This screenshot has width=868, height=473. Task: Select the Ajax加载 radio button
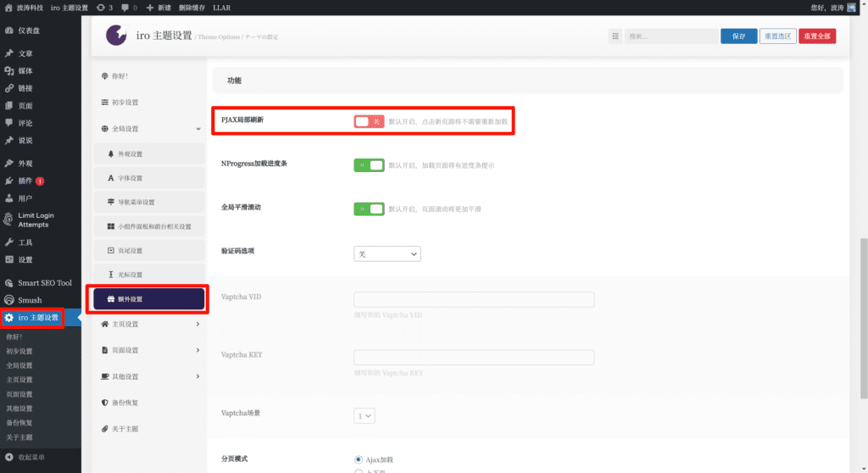point(359,459)
